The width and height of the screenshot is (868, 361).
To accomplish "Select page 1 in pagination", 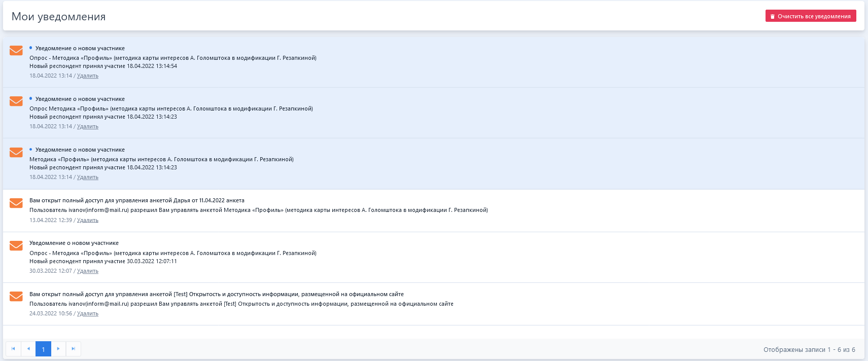I will [x=43, y=349].
